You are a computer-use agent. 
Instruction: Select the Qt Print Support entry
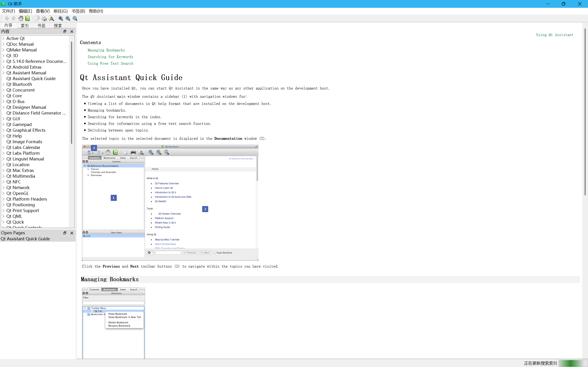click(23, 211)
